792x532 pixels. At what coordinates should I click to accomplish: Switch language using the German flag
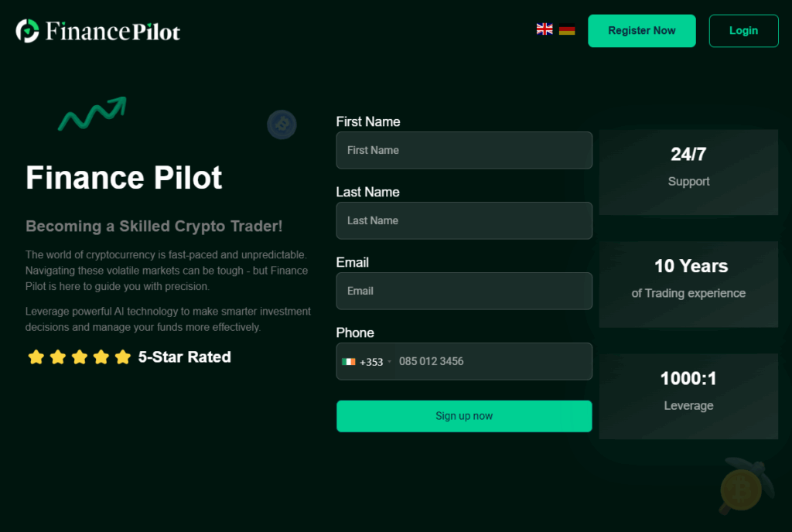tap(567, 30)
